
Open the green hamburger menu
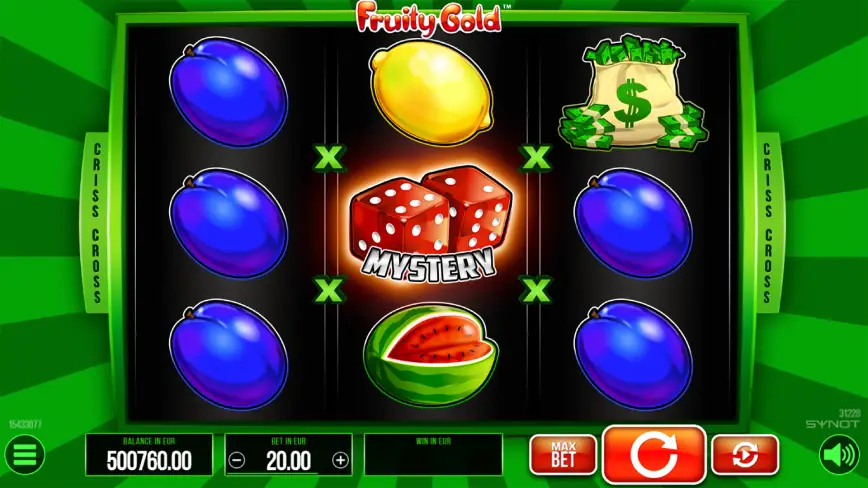24,455
